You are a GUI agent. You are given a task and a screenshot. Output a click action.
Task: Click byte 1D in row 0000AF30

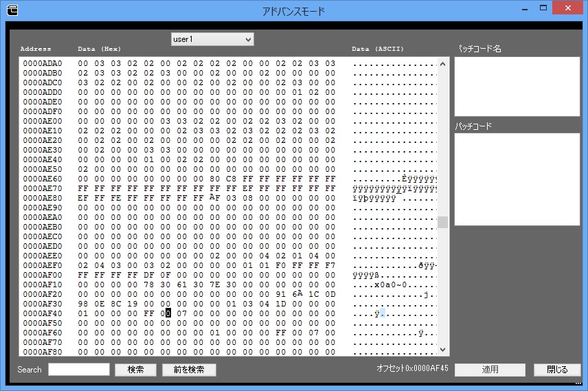point(281,304)
